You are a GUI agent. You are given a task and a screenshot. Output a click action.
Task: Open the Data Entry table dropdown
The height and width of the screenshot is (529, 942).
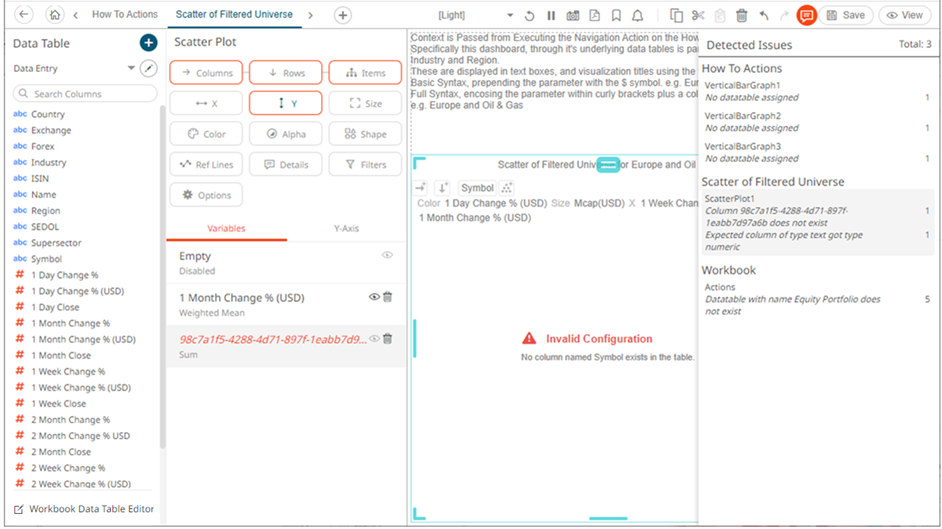coord(131,68)
